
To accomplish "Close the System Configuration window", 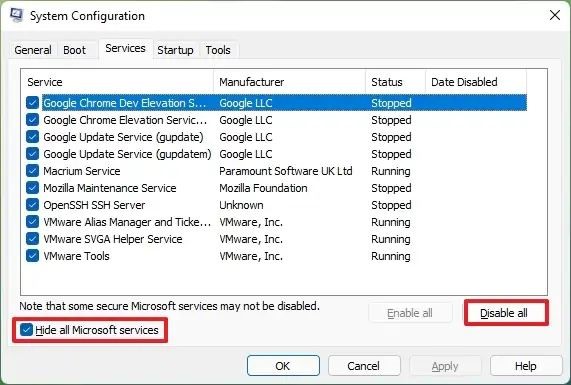I will point(555,15).
